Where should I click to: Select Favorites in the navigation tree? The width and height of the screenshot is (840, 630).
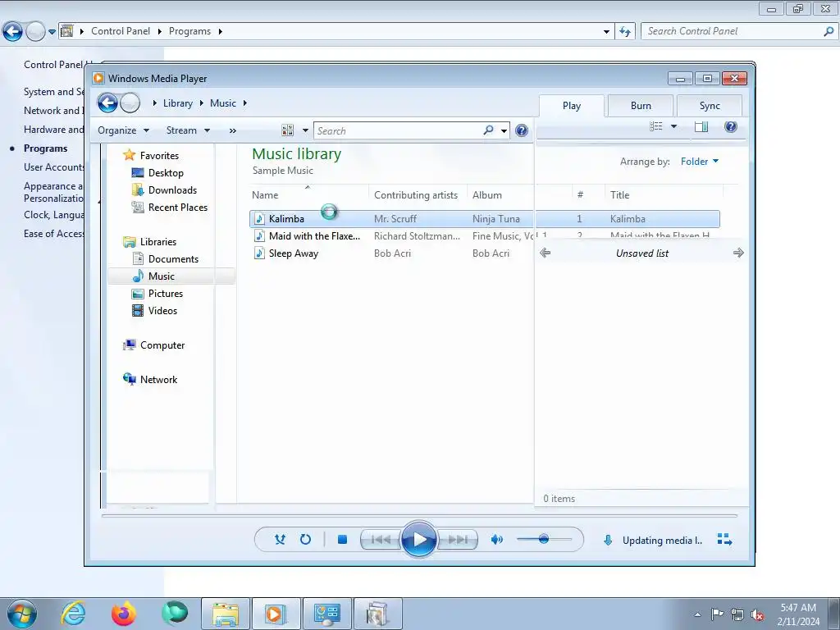[x=159, y=155]
